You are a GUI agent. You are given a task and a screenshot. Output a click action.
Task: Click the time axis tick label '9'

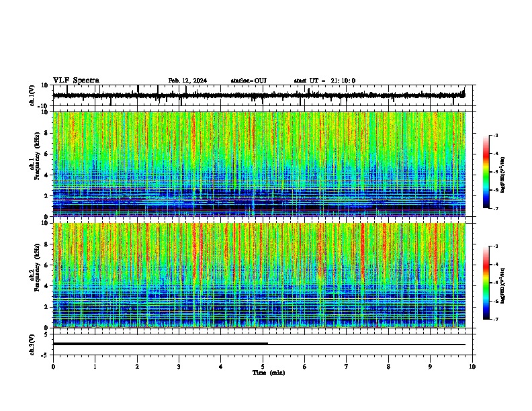[430, 367]
